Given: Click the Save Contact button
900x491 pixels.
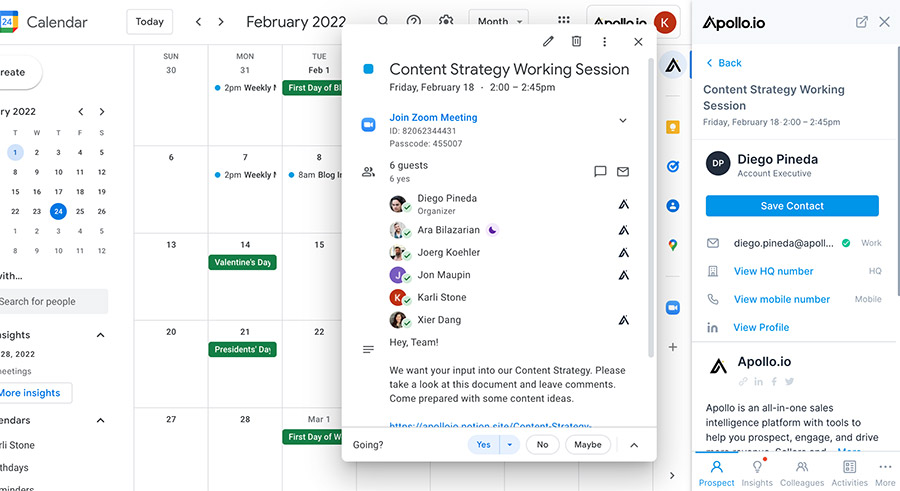Looking at the screenshot, I should tap(792, 206).
